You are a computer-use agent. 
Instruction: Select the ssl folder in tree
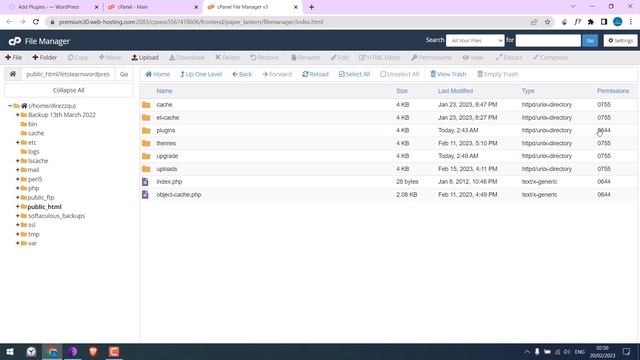click(x=32, y=225)
